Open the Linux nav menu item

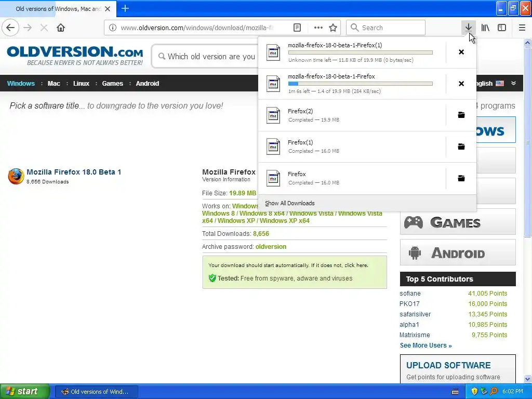[x=81, y=84]
